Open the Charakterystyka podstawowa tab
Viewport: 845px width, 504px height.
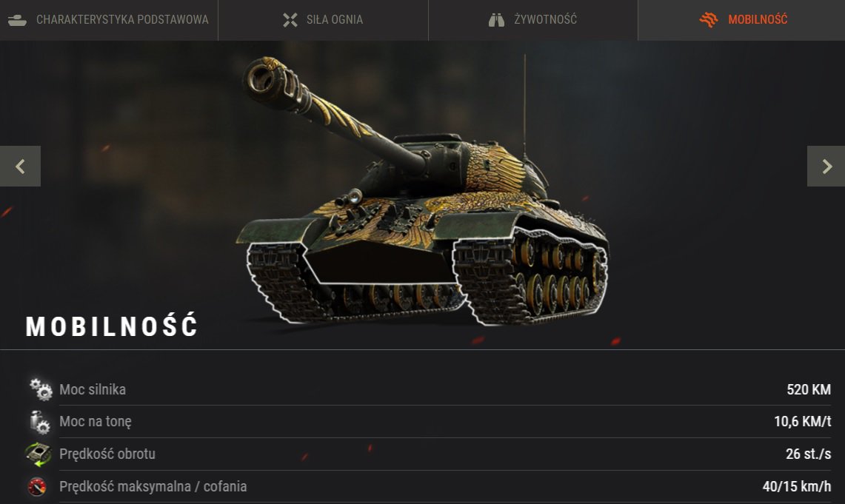click(x=109, y=20)
